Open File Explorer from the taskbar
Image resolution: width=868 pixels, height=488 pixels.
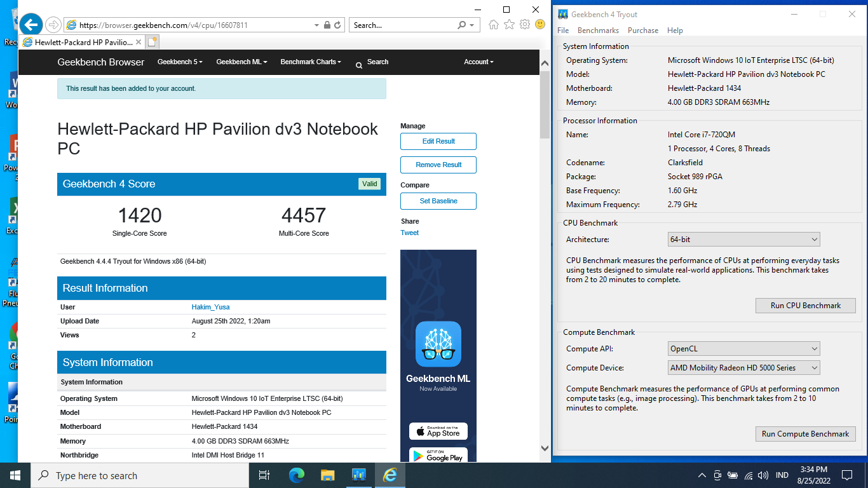click(x=328, y=475)
